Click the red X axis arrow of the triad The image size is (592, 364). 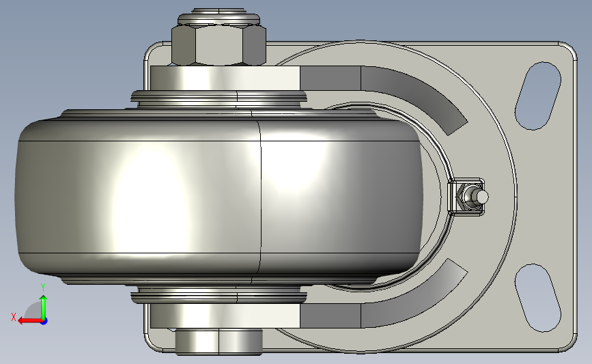[29, 321]
